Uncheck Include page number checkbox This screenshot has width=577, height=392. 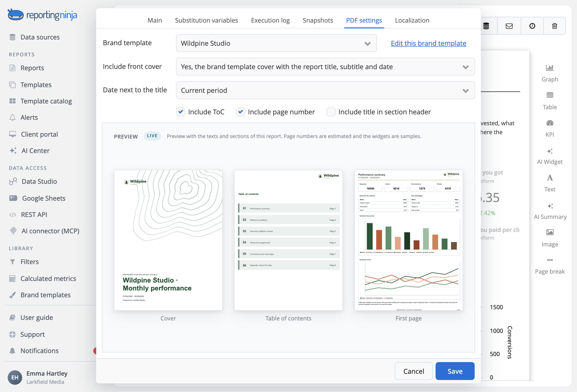[x=240, y=112]
